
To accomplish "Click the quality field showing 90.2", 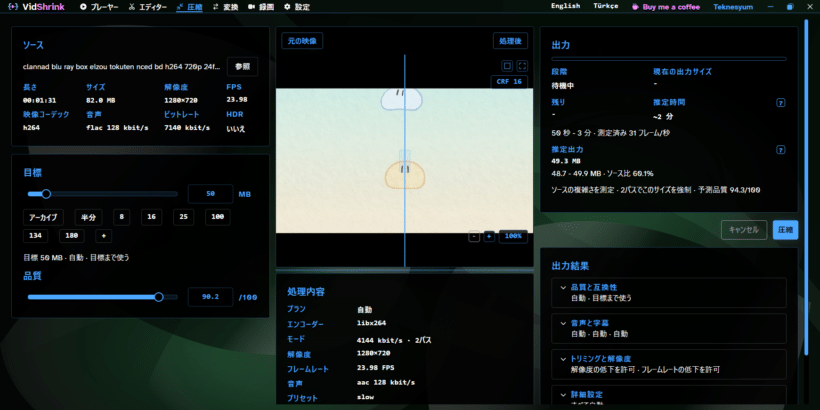I will (x=210, y=297).
